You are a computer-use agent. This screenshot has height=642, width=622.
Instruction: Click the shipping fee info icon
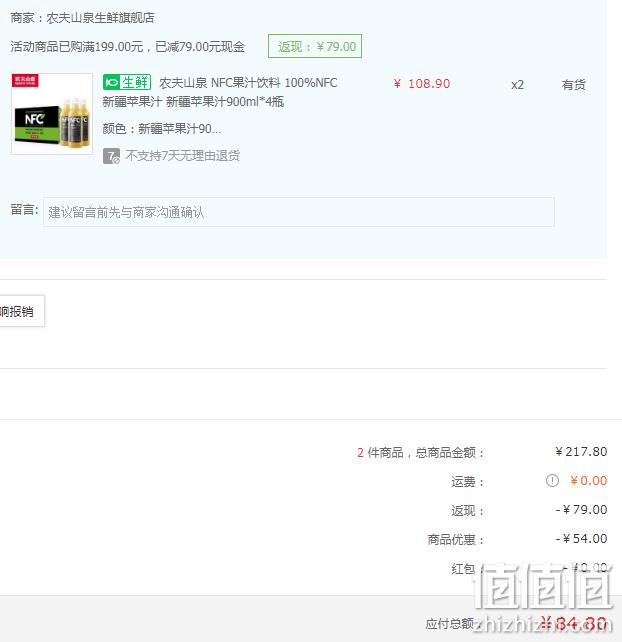click(x=552, y=480)
